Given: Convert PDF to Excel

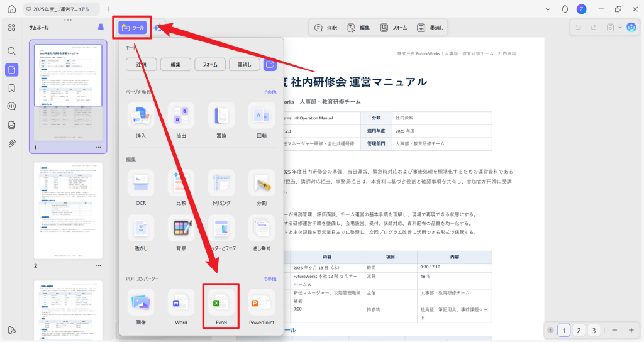Looking at the screenshot, I should (x=221, y=307).
